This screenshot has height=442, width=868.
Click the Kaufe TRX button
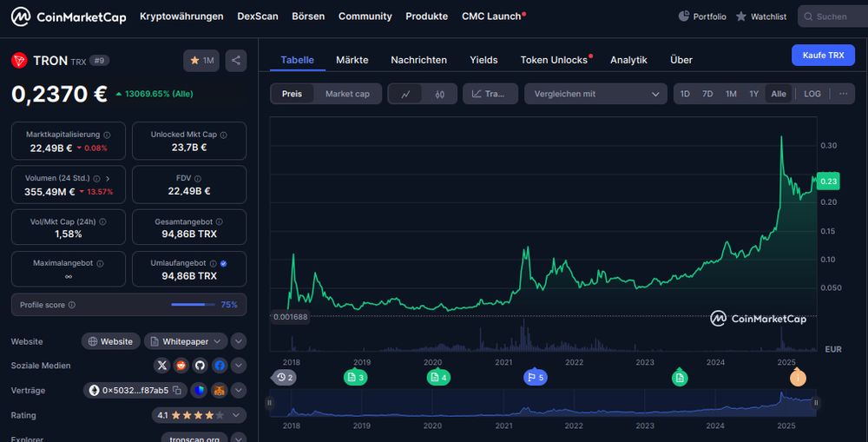click(x=823, y=56)
